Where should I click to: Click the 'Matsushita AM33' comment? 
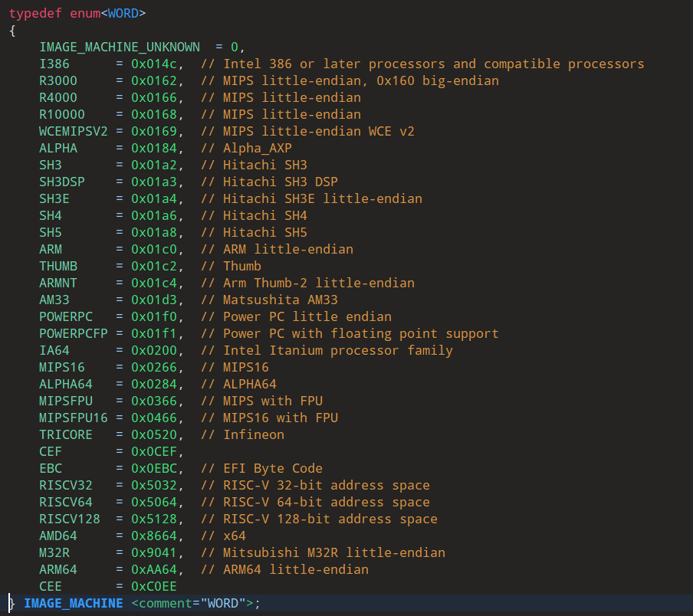[281, 300]
